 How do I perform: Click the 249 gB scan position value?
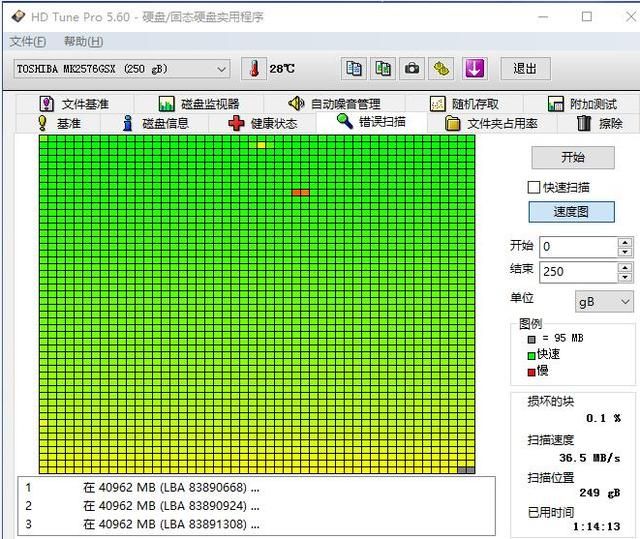click(x=600, y=493)
